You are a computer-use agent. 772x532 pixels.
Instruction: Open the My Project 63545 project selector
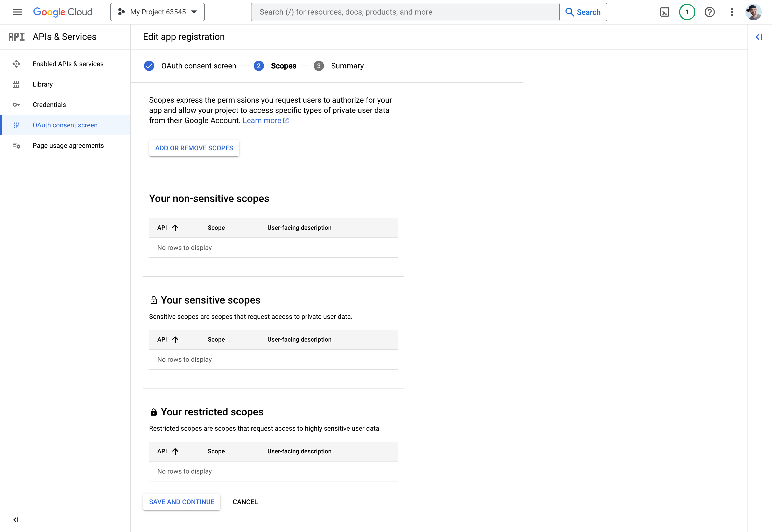157,12
